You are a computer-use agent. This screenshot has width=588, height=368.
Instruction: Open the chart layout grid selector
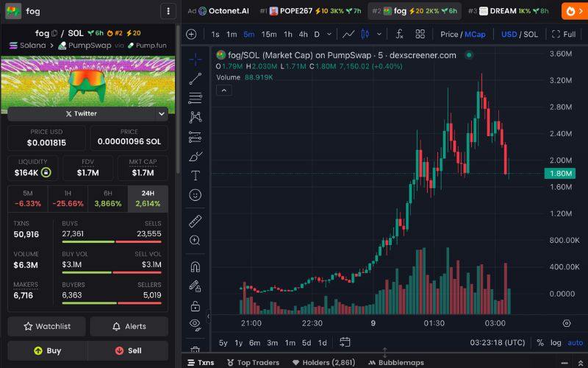[420, 34]
